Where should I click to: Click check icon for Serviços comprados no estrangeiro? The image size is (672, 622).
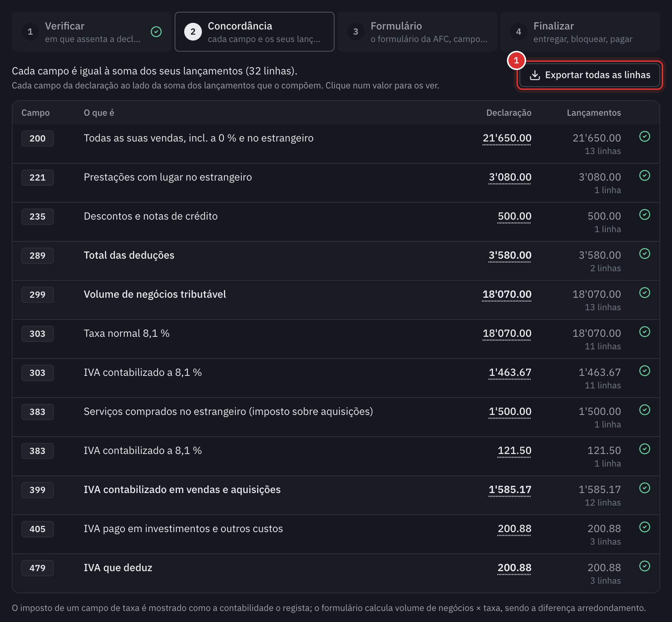[645, 410]
